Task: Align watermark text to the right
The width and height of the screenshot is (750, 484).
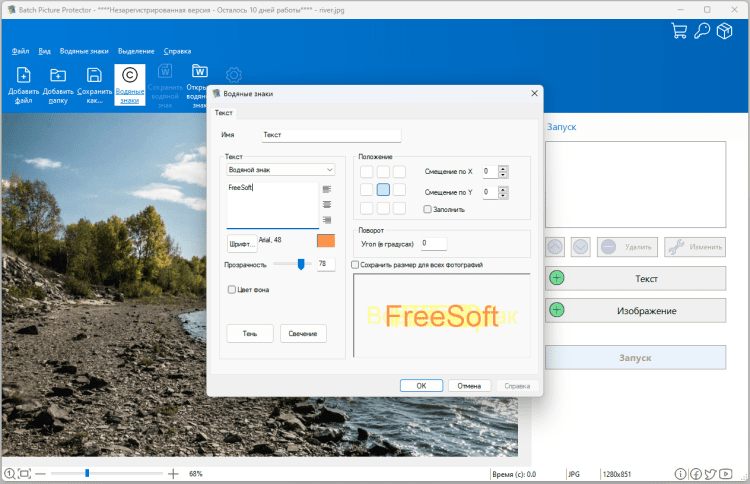Action: click(327, 220)
